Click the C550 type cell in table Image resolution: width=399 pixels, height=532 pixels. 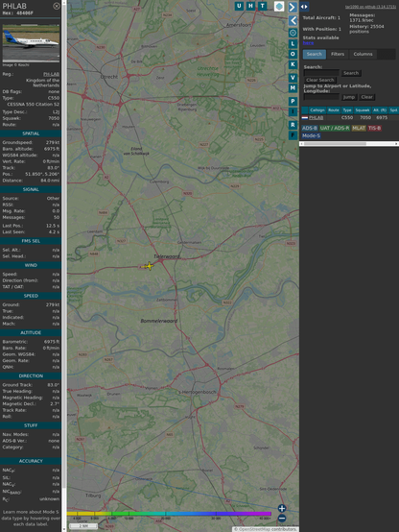click(x=347, y=118)
